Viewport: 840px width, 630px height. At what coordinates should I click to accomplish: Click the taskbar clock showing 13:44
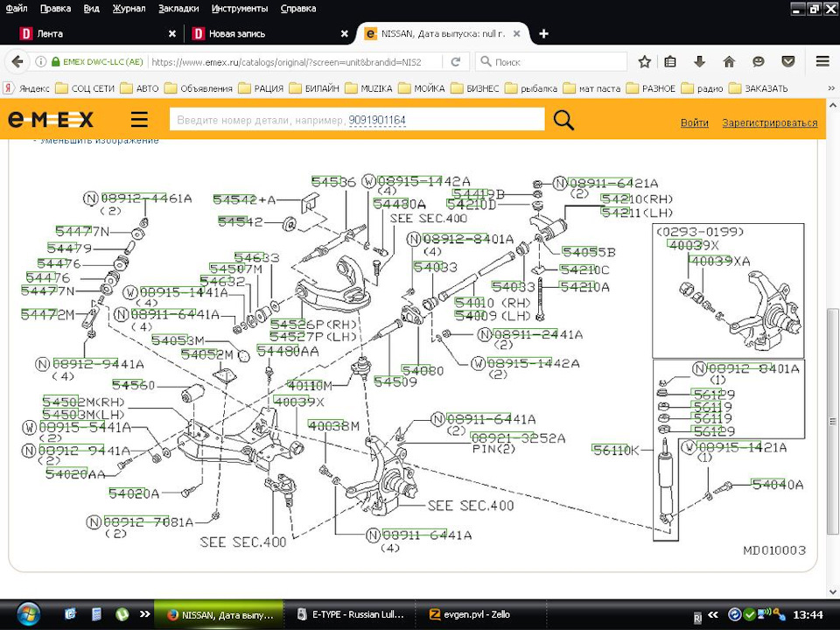point(808,614)
